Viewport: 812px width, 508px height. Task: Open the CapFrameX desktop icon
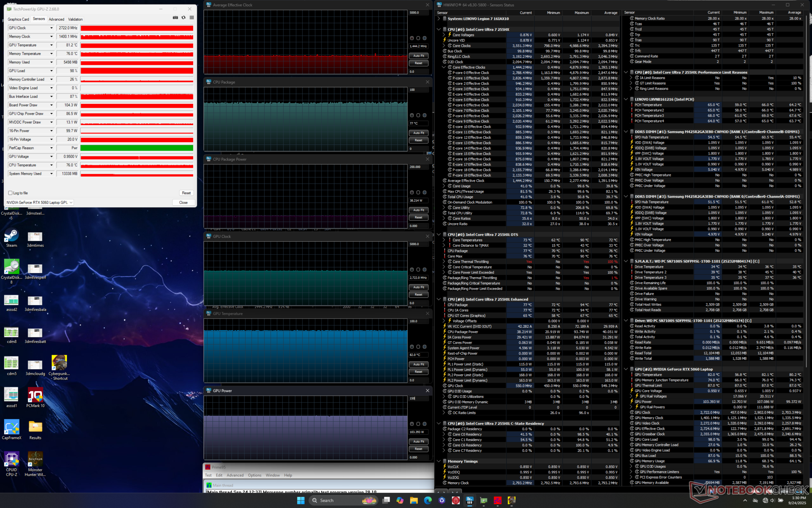click(x=11, y=428)
